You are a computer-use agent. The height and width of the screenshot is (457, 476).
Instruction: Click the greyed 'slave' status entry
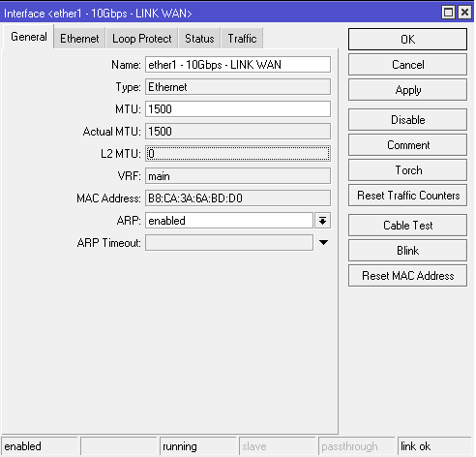pyautogui.click(x=278, y=446)
